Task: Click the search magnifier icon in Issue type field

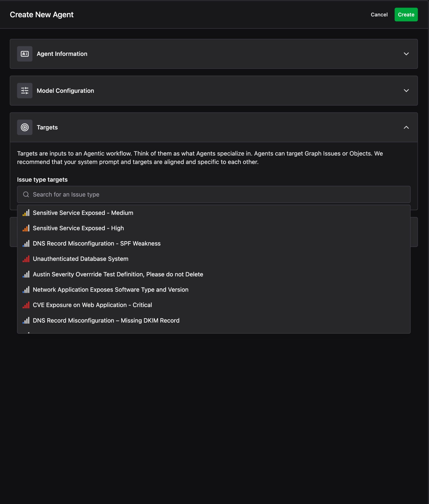Action: click(x=26, y=194)
